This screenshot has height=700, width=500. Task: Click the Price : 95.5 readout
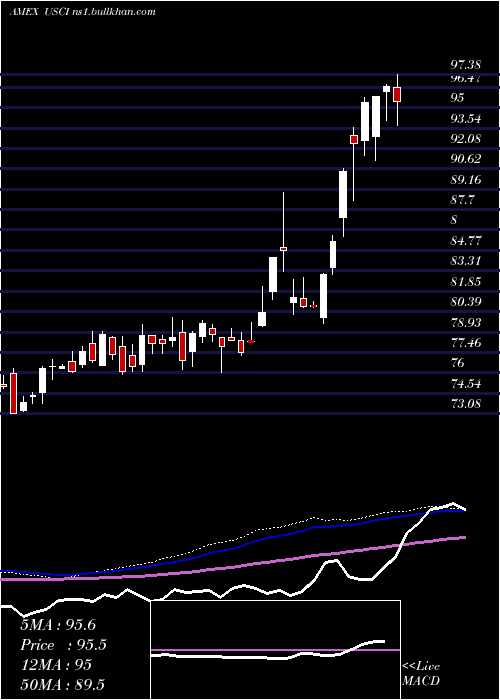tap(63, 645)
